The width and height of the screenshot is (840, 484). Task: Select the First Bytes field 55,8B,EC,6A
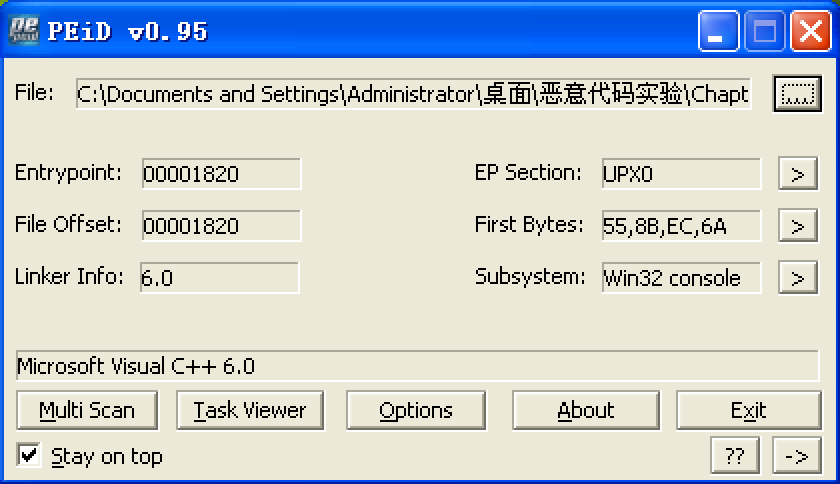click(681, 226)
